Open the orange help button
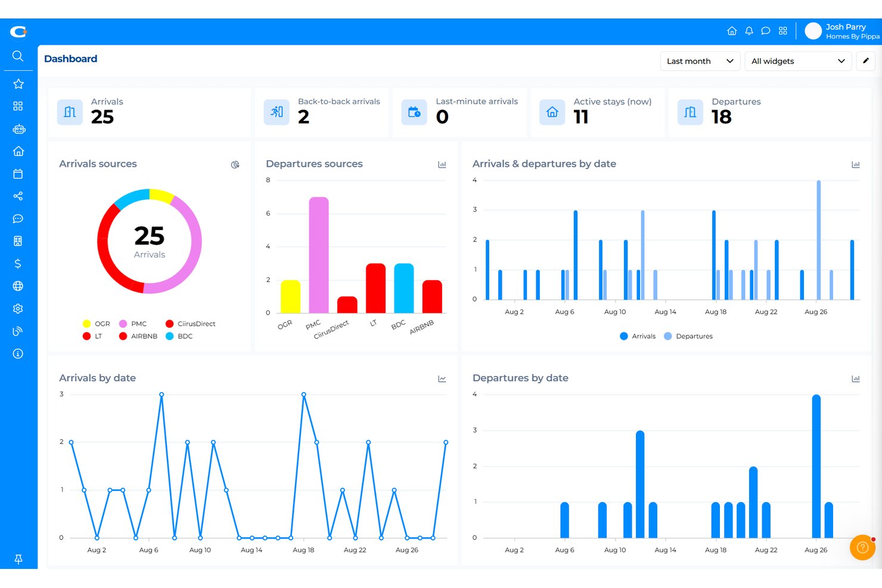The width and height of the screenshot is (882, 588). pyautogui.click(x=862, y=547)
